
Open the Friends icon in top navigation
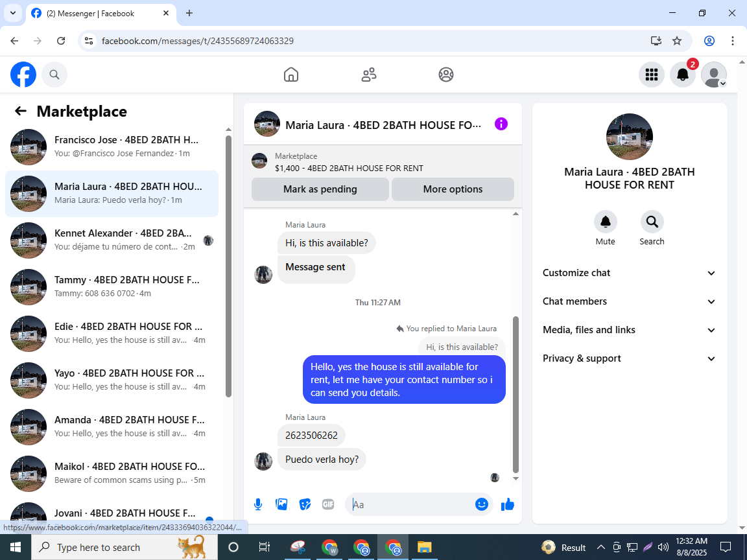click(369, 75)
